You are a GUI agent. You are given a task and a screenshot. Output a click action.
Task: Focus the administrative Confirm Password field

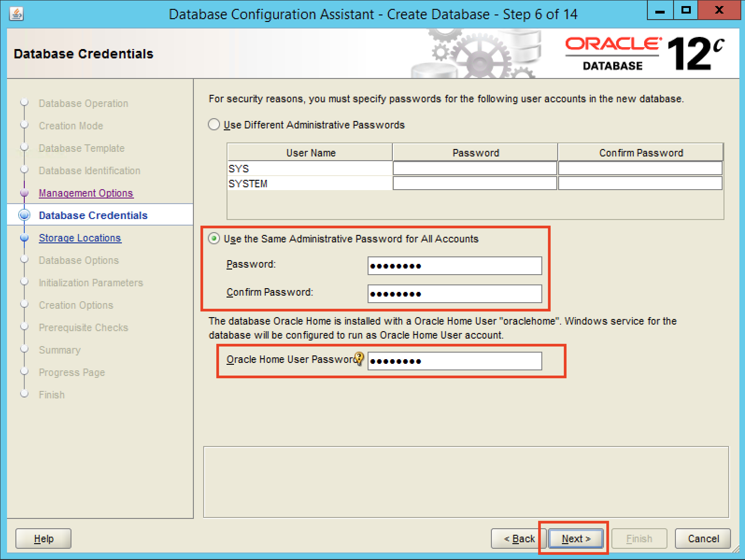(455, 294)
